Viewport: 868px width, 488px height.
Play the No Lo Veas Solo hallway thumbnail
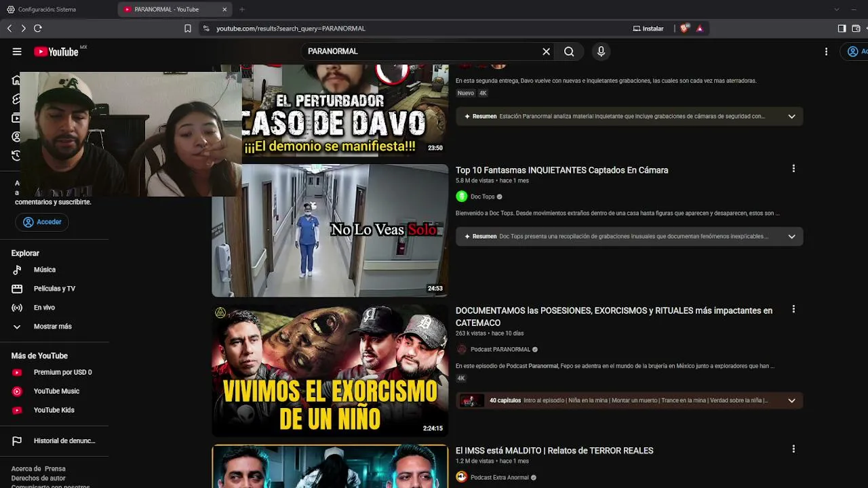330,230
